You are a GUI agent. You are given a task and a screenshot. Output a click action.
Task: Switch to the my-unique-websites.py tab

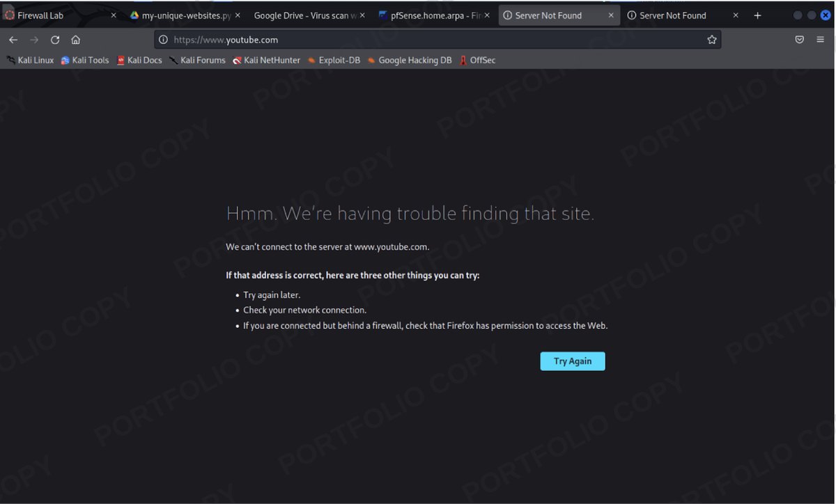(186, 15)
